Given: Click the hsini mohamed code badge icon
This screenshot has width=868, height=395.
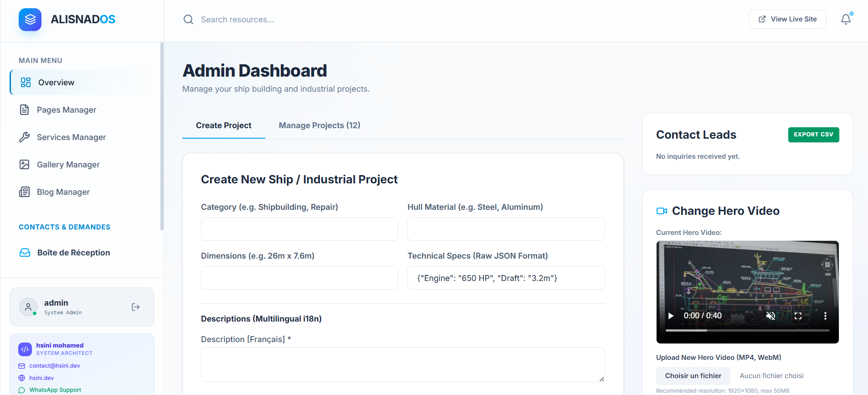Looking at the screenshot, I should coord(25,349).
